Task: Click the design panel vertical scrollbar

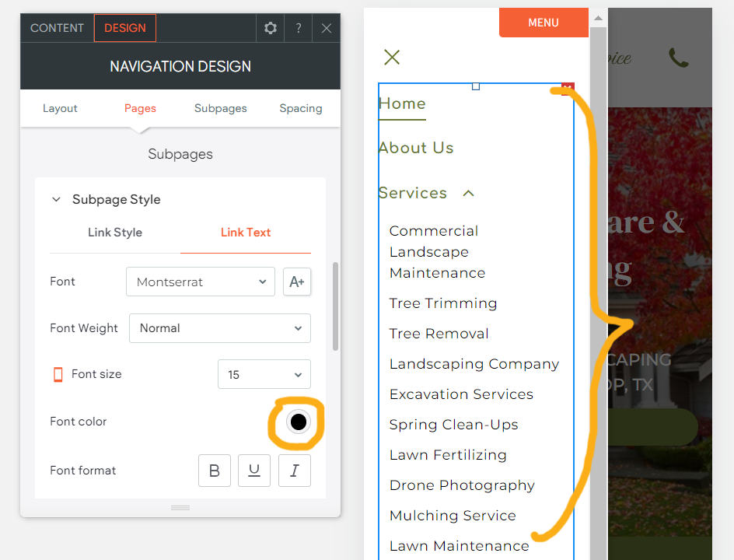Action: (x=335, y=306)
